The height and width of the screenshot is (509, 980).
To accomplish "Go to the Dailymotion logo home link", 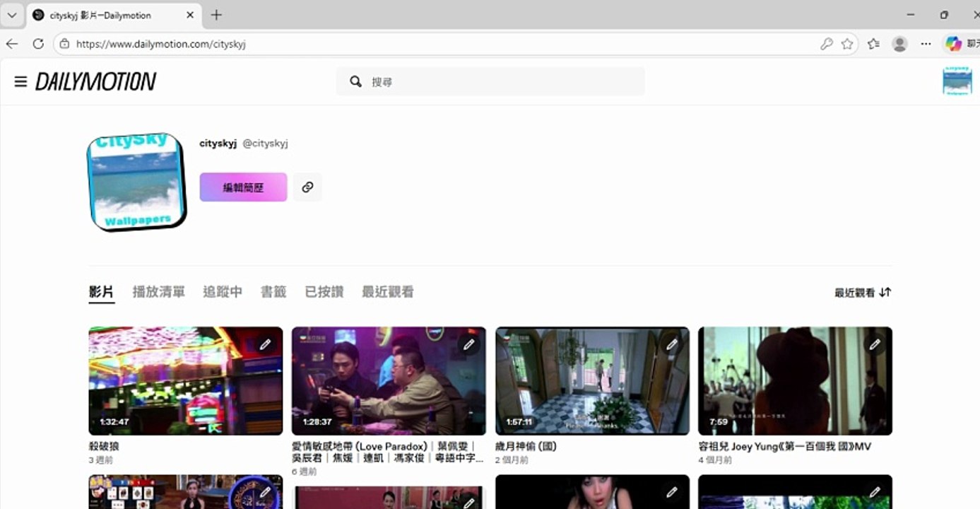I will point(96,82).
